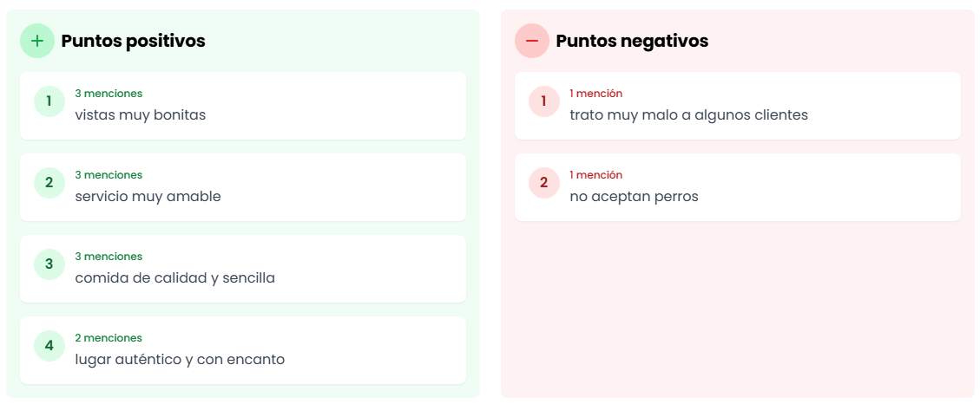Click red number 1 badge
Image resolution: width=980 pixels, height=404 pixels.
[544, 101]
